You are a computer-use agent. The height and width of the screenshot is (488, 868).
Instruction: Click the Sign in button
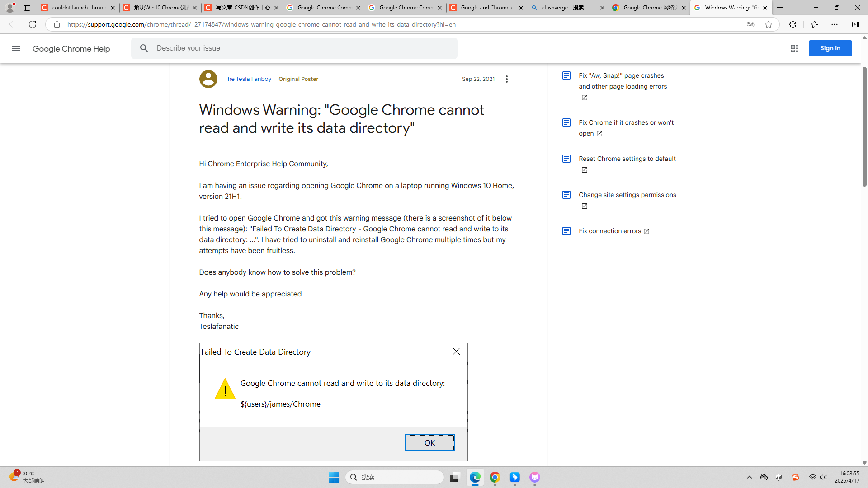(830, 48)
